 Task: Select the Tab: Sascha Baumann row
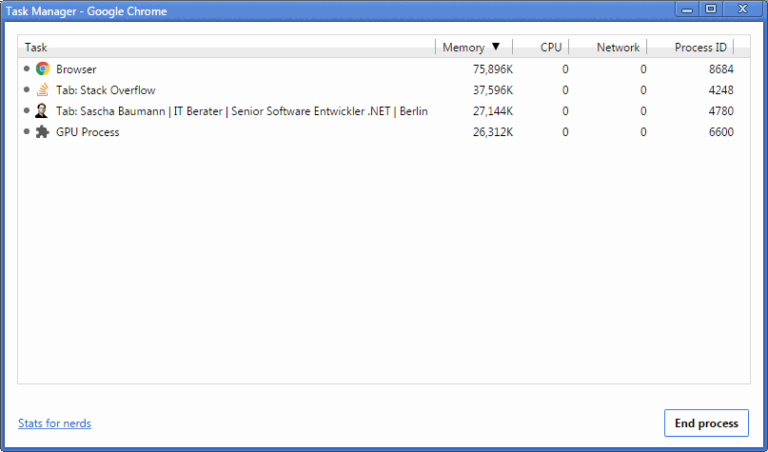pos(384,111)
